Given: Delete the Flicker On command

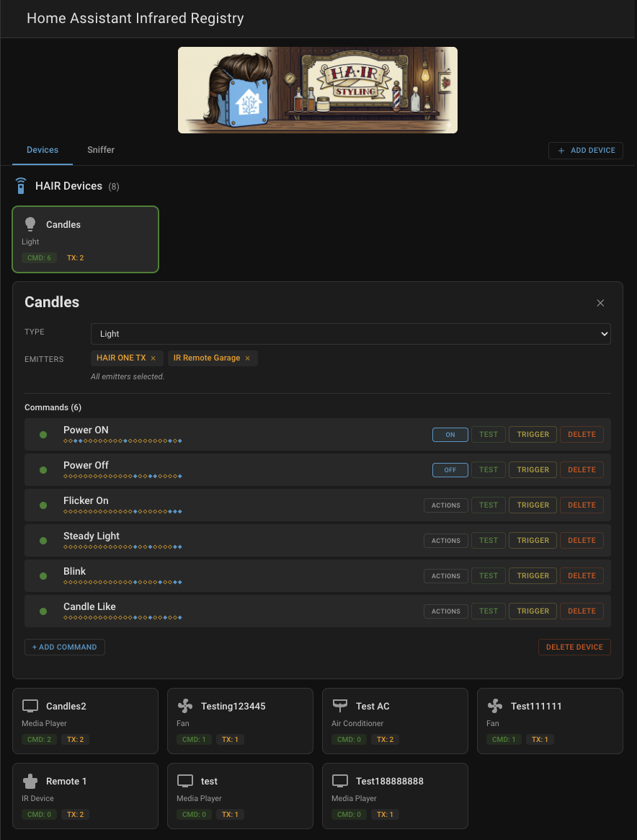Looking at the screenshot, I should tap(582, 505).
